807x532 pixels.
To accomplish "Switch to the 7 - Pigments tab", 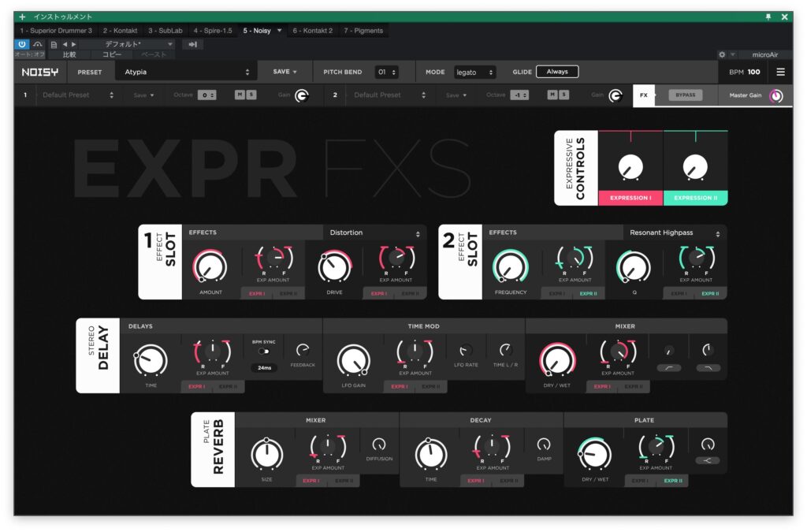I will pyautogui.click(x=363, y=31).
